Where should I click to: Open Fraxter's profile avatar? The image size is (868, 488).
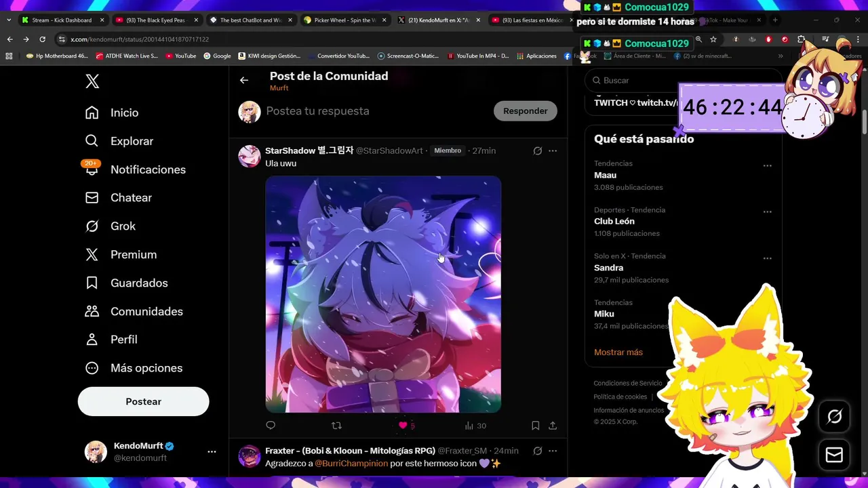250,456
